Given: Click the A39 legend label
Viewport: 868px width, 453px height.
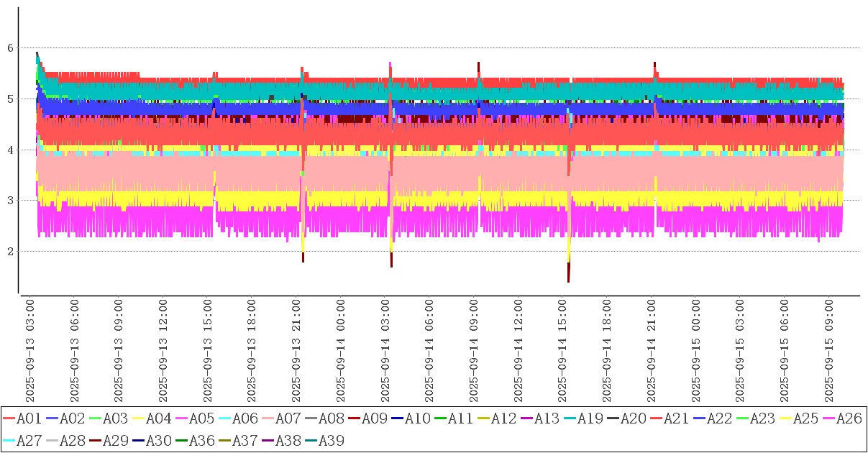Looking at the screenshot, I should (x=331, y=440).
